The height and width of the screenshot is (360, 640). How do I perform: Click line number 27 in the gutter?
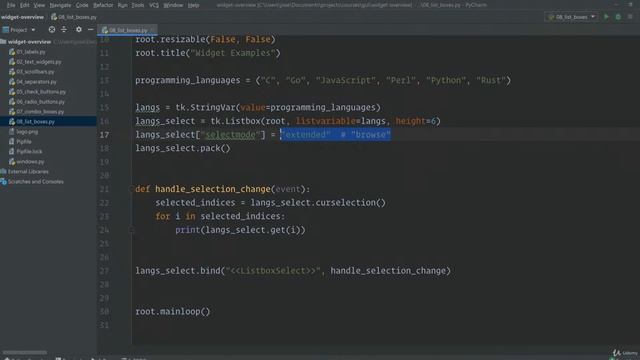(104, 271)
